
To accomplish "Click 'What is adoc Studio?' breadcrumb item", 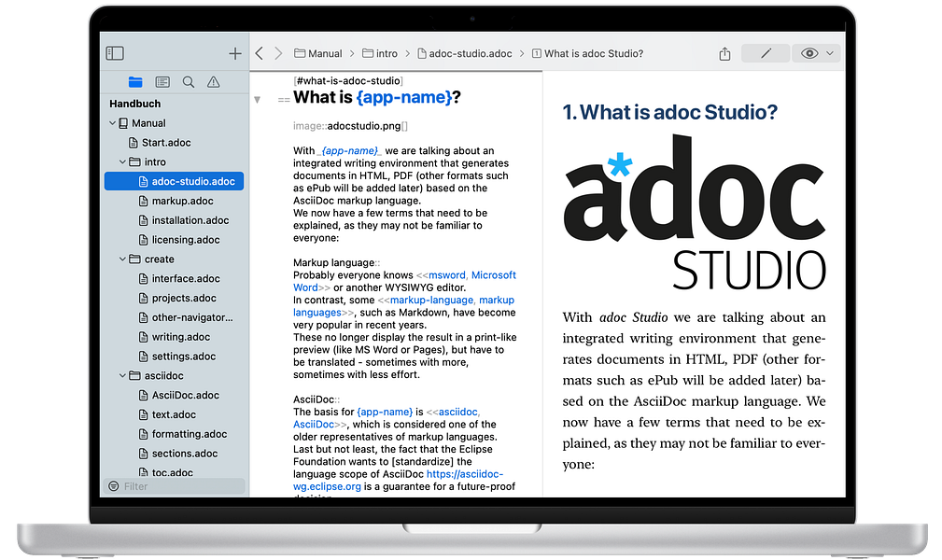I will 587,53.
